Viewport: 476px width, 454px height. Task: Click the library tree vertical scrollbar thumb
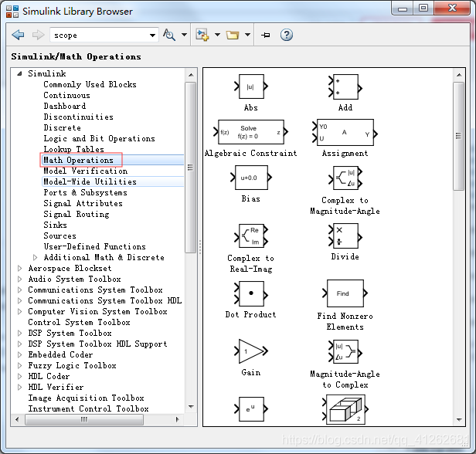[190, 168]
